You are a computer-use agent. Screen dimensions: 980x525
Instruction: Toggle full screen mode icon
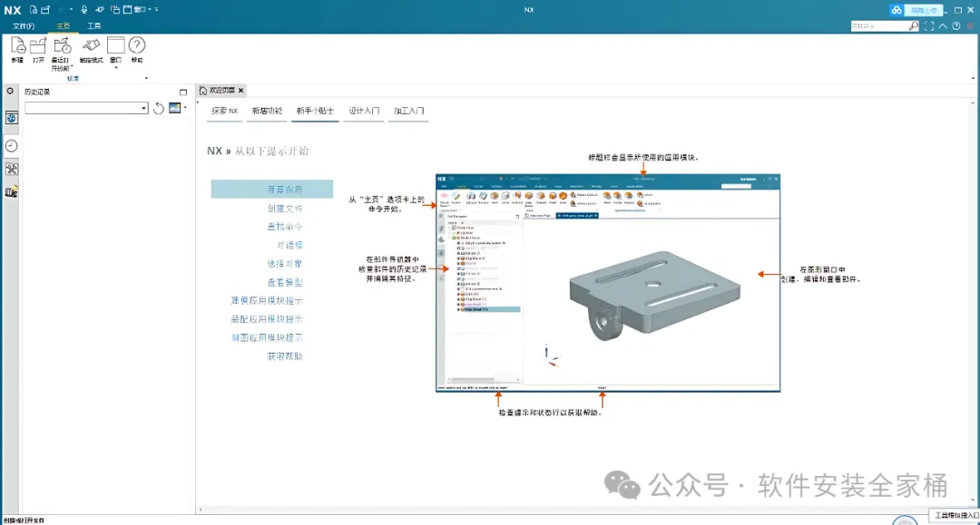click(929, 26)
